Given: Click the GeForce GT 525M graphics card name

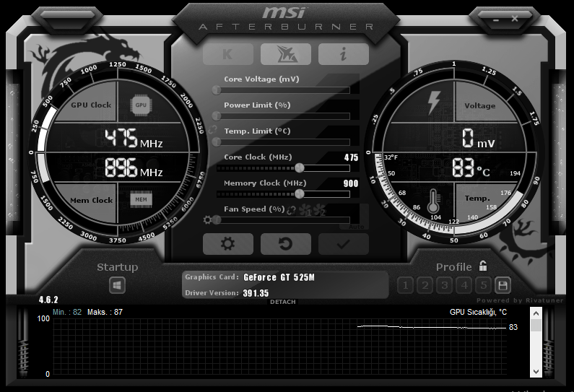Looking at the screenshot, I should (279, 277).
